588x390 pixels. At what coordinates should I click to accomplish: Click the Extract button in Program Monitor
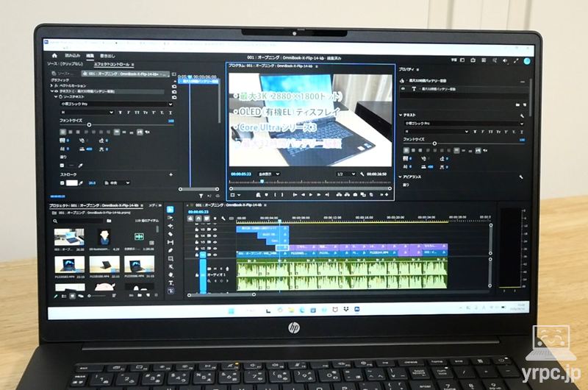(347, 195)
